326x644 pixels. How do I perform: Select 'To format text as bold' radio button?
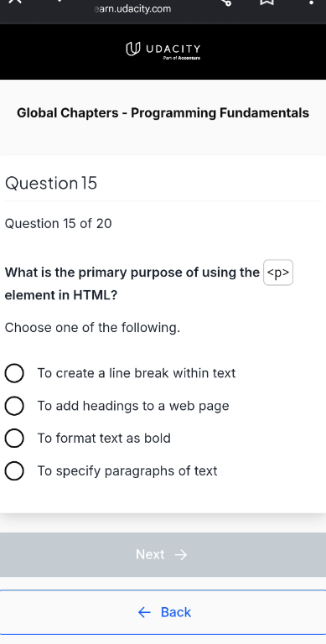point(14,439)
